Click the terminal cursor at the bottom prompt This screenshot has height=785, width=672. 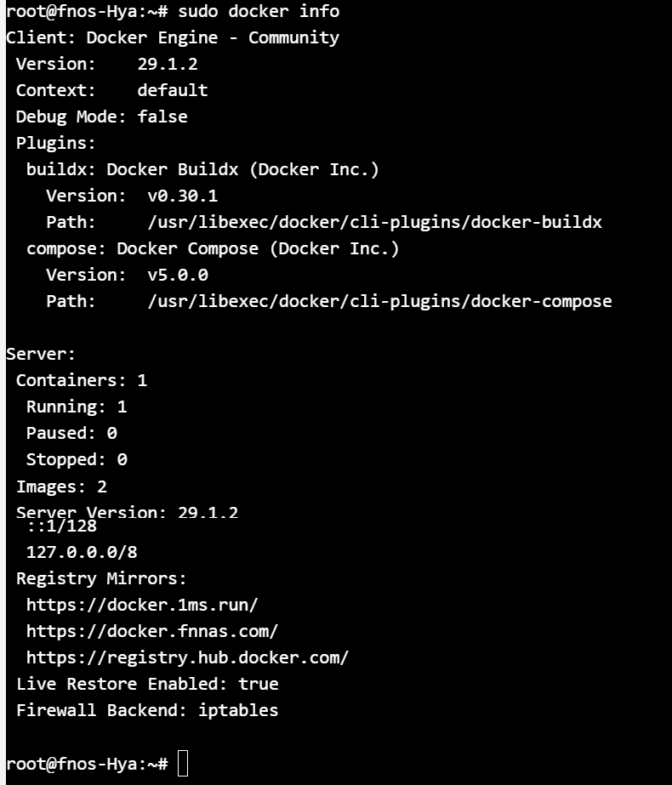pyautogui.click(x=183, y=763)
